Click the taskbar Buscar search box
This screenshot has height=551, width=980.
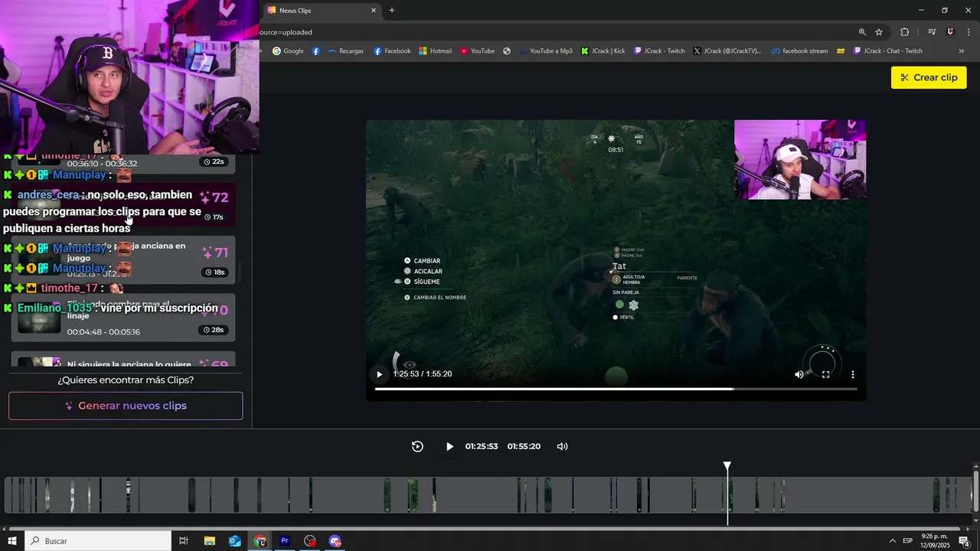coord(98,541)
